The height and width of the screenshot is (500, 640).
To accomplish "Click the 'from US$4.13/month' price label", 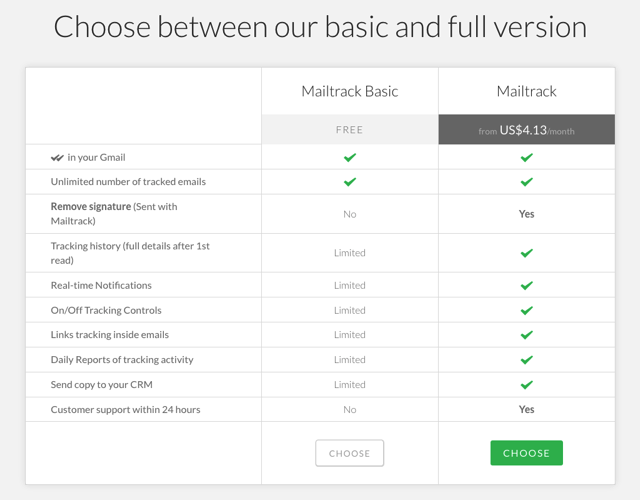I will point(527,130).
